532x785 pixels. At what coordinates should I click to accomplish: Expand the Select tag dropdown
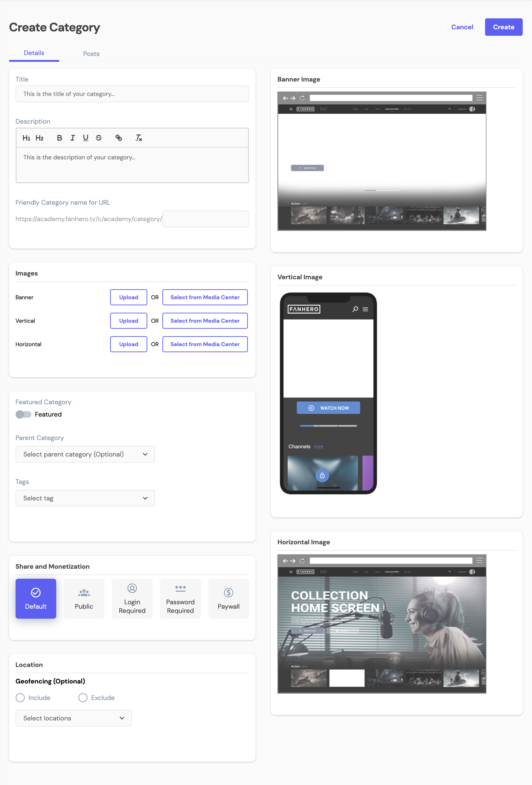coord(85,498)
